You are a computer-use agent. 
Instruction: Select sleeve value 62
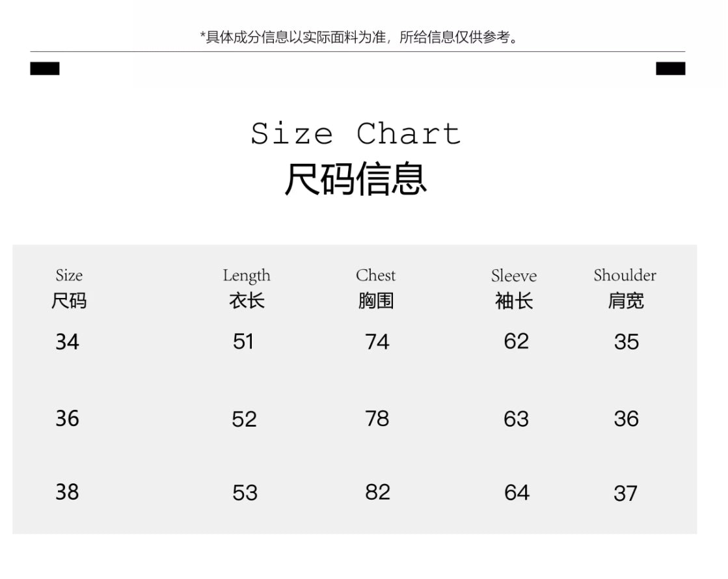click(x=516, y=341)
